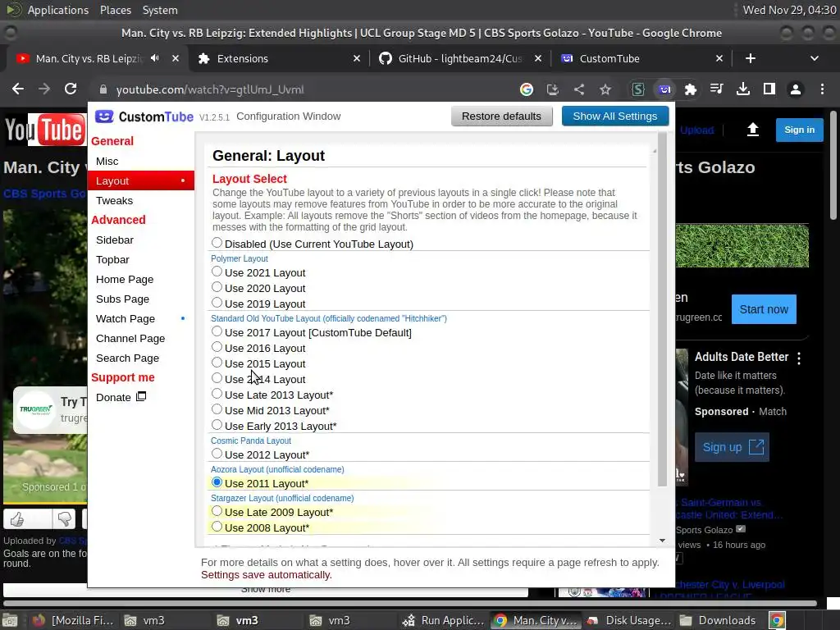The height and width of the screenshot is (630, 840).
Task: Open Channel Page settings section
Action: coord(130,339)
